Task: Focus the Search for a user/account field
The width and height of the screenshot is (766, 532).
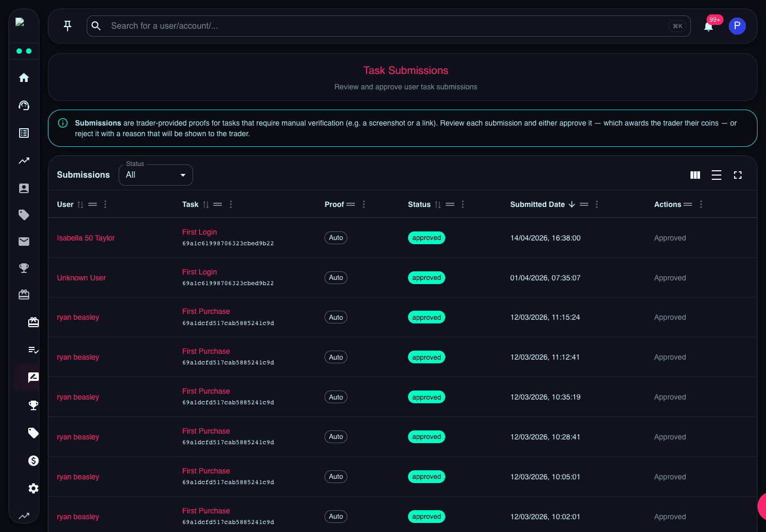Action: coord(389,26)
